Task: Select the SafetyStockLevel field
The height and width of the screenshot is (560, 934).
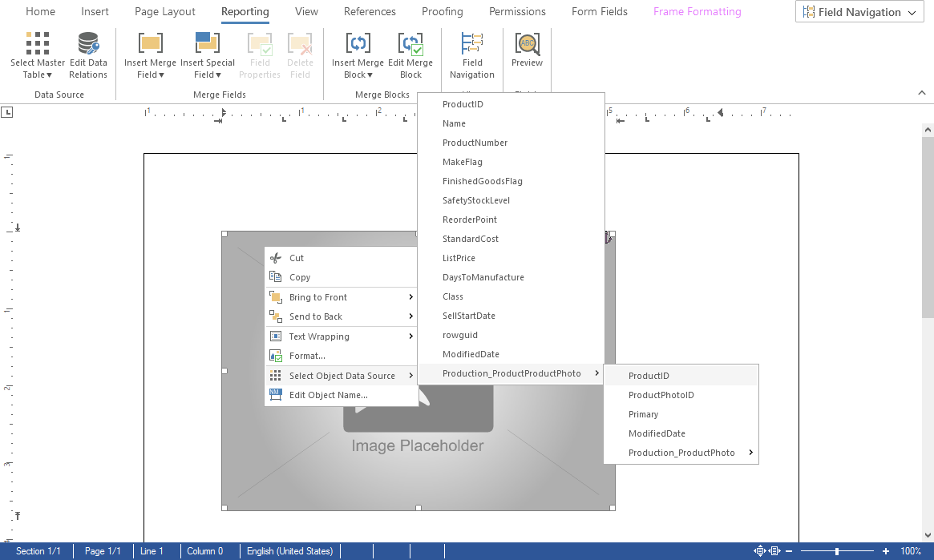Action: click(x=511, y=200)
